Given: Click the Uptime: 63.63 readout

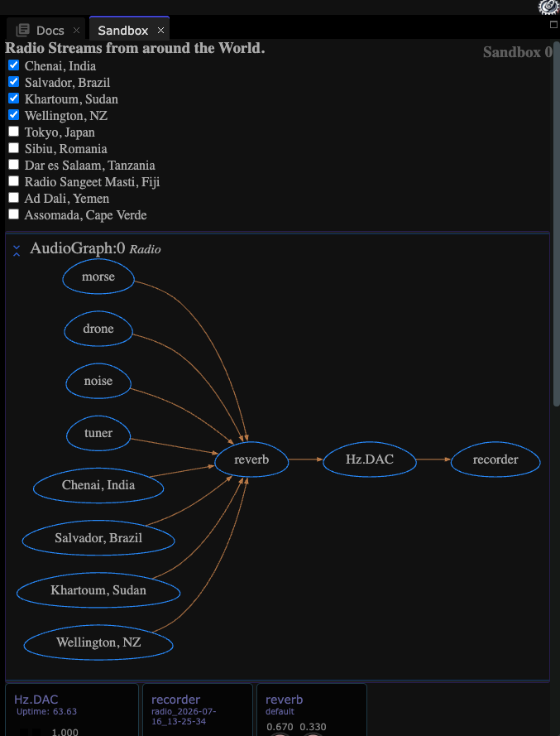Looking at the screenshot, I should coord(46,712).
